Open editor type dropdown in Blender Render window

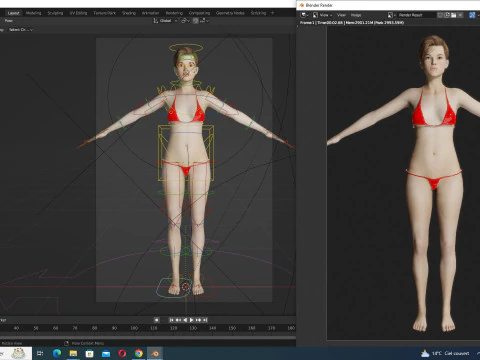point(304,15)
